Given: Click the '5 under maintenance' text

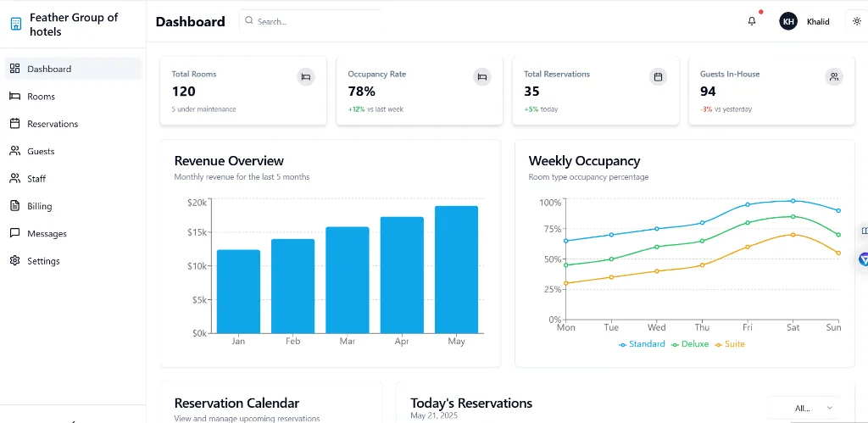Looking at the screenshot, I should click(203, 109).
